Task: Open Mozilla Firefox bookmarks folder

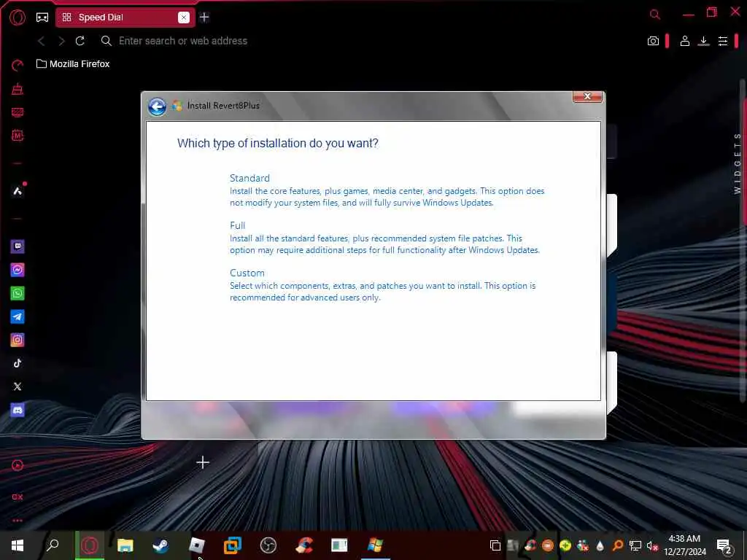Action: [x=73, y=64]
